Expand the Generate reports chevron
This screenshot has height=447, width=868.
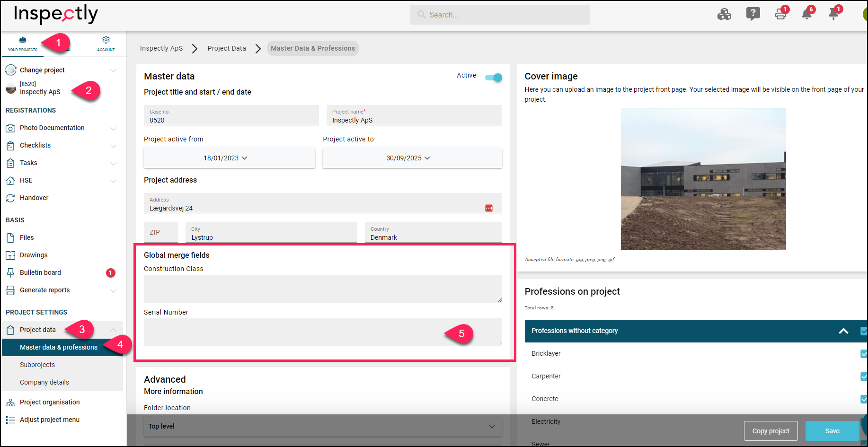click(x=113, y=290)
